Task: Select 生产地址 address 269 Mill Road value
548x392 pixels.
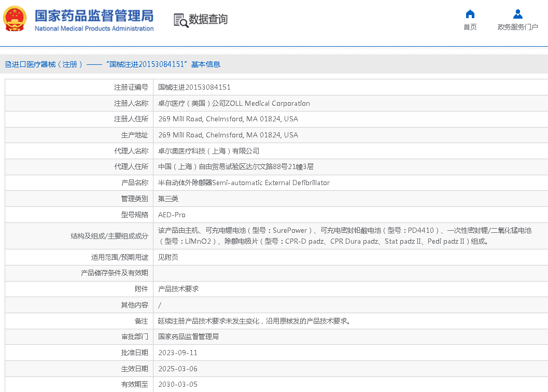Action: [x=228, y=135]
